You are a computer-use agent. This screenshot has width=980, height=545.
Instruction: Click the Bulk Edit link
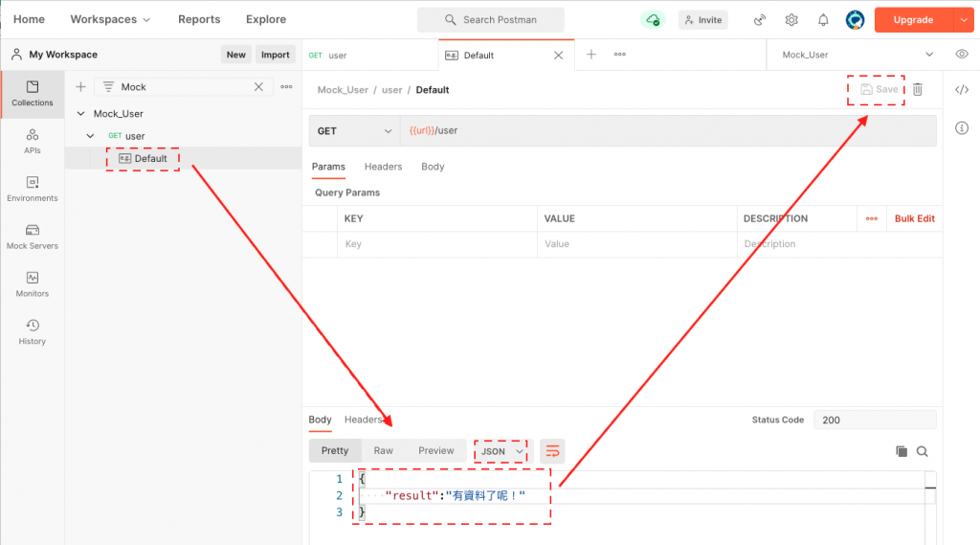pyautogui.click(x=914, y=218)
